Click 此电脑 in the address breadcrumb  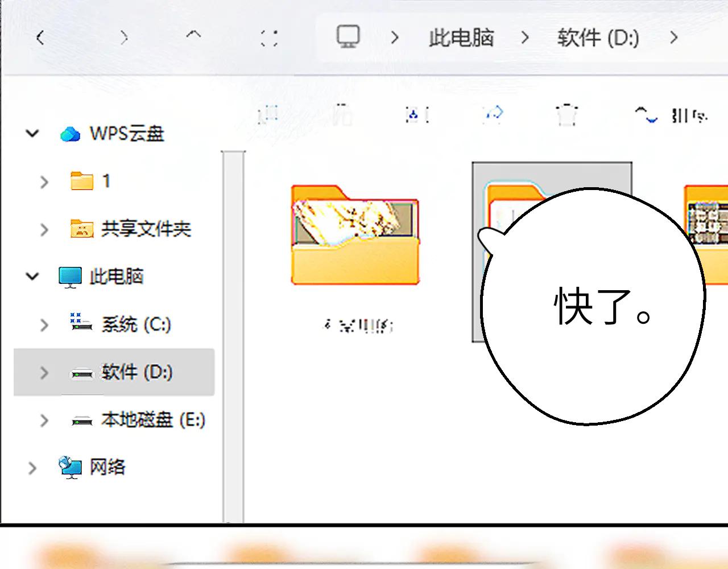point(461,38)
